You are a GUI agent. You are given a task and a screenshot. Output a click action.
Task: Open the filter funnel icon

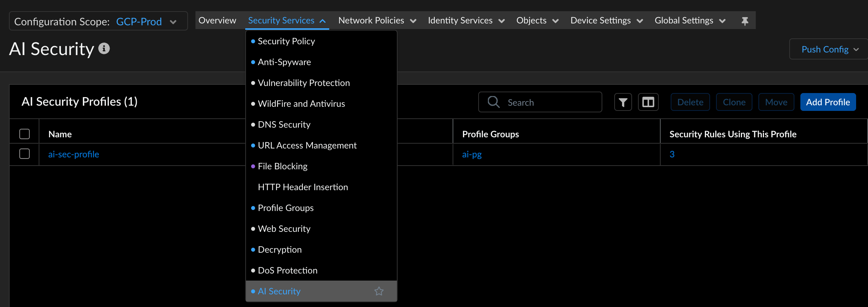pyautogui.click(x=623, y=102)
